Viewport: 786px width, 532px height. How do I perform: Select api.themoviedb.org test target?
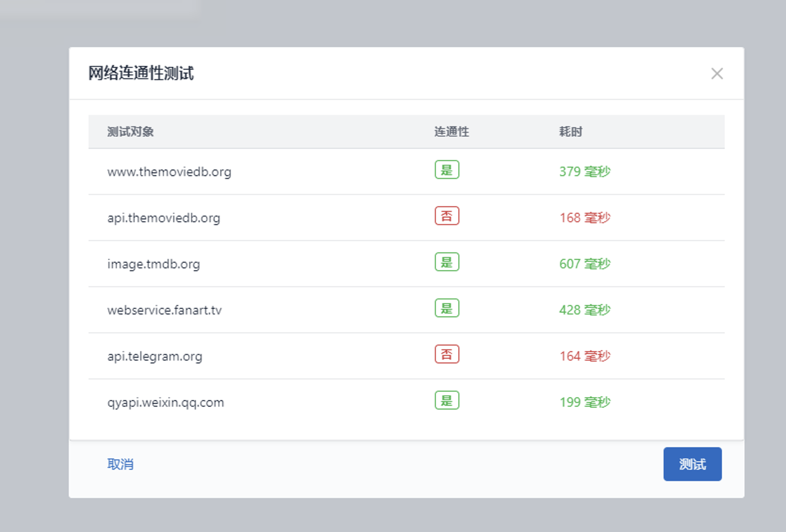click(x=164, y=218)
